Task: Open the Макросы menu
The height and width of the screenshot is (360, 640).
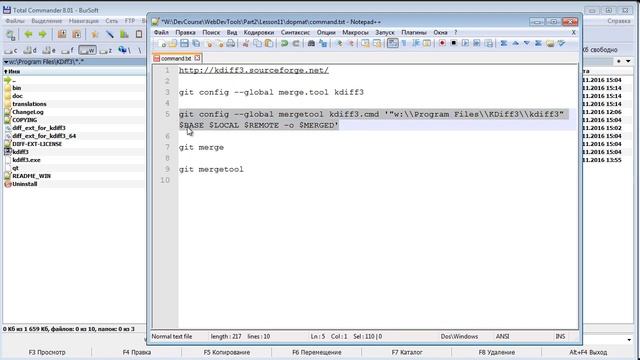Action: pos(355,32)
